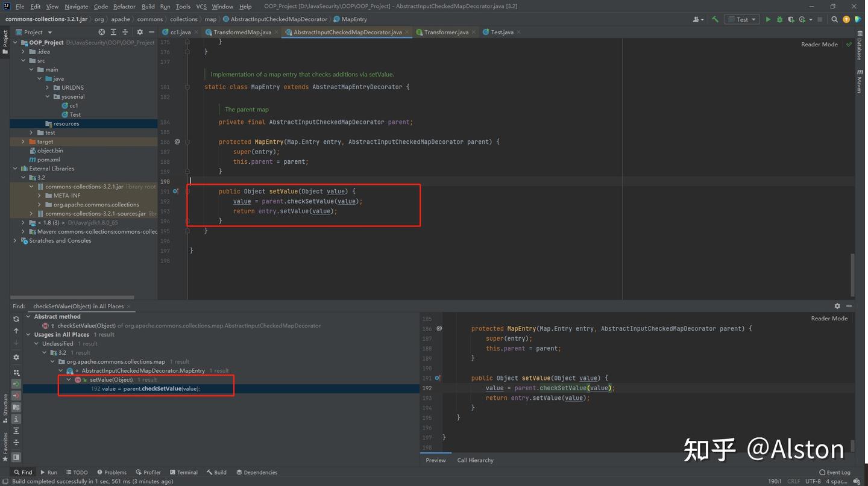Click the Group By icon in Find panel
The height and width of the screenshot is (486, 868).
(x=16, y=372)
